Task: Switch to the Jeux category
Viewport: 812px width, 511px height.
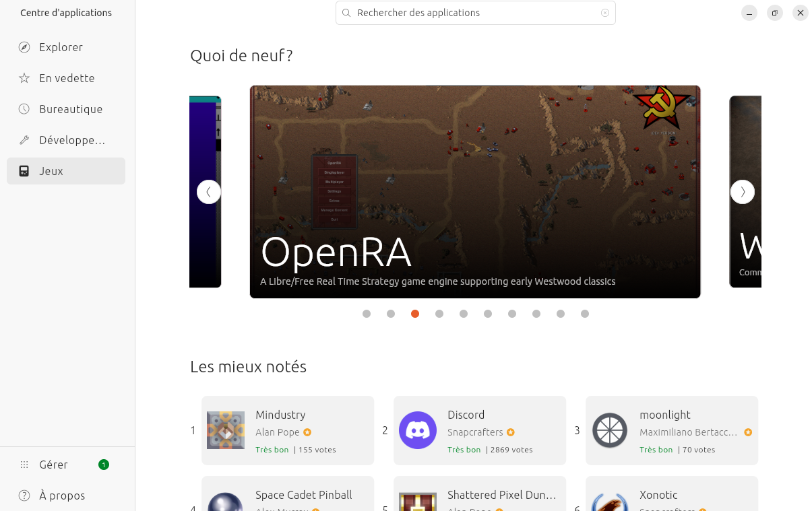Action: coord(66,171)
